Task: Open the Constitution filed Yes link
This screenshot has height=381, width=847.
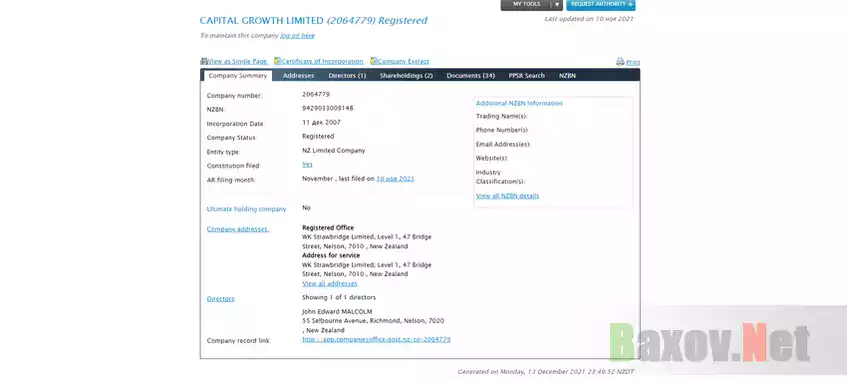Action: click(x=307, y=164)
